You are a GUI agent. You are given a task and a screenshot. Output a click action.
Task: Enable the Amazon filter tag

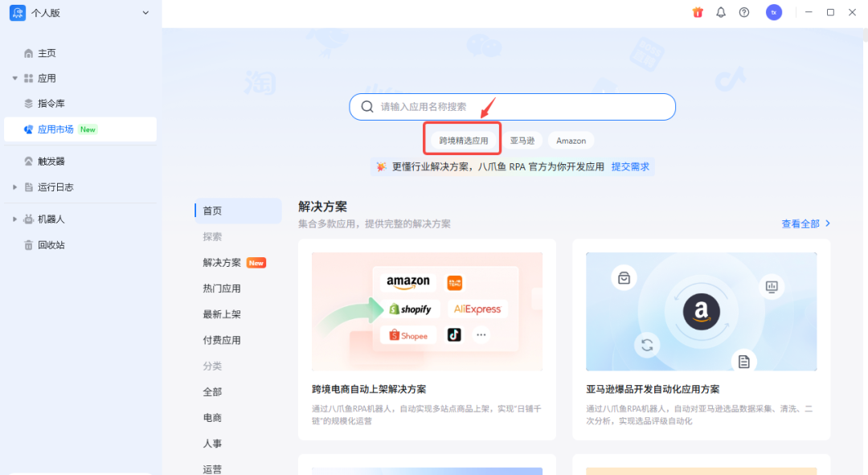[571, 139]
